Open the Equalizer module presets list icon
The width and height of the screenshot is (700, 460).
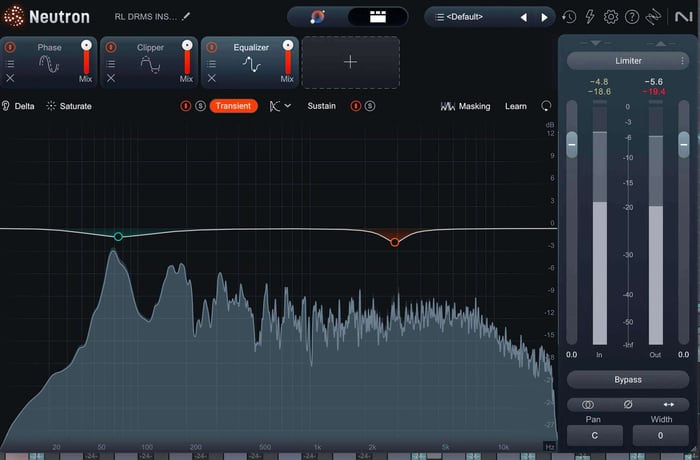point(212,64)
